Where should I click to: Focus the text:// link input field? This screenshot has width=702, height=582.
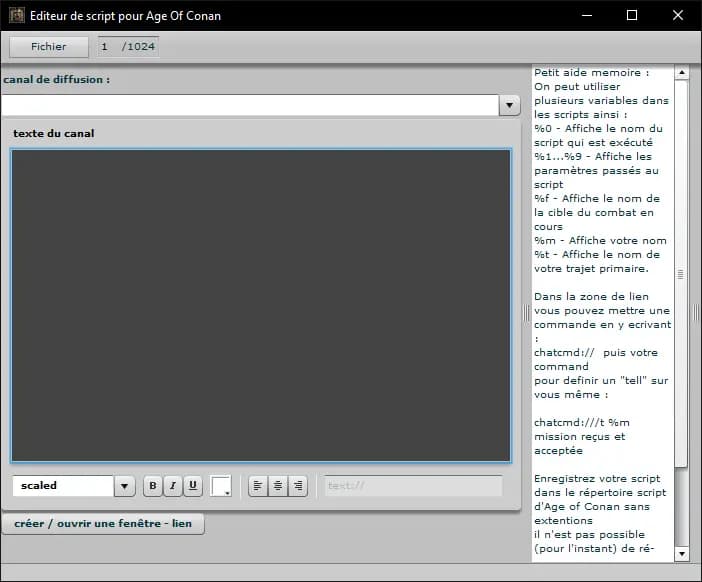click(413, 486)
